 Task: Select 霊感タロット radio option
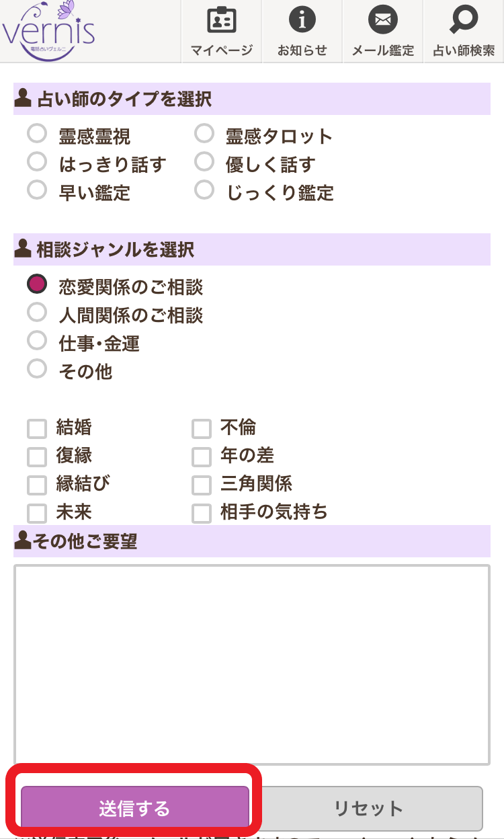click(204, 134)
